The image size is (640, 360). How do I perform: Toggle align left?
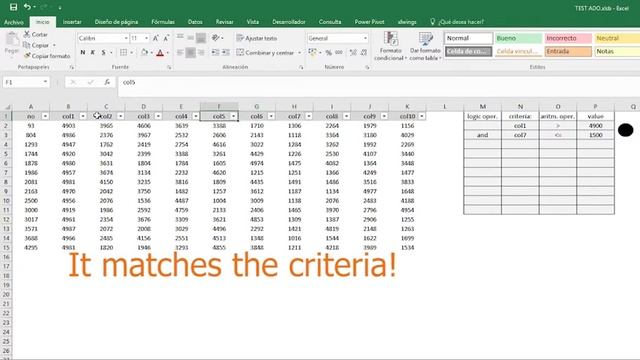(x=180, y=52)
